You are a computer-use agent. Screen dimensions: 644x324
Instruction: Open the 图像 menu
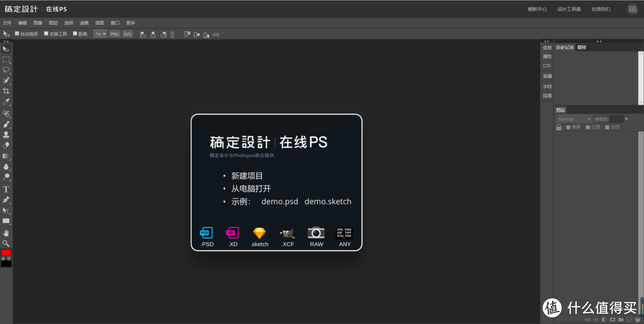pos(38,23)
